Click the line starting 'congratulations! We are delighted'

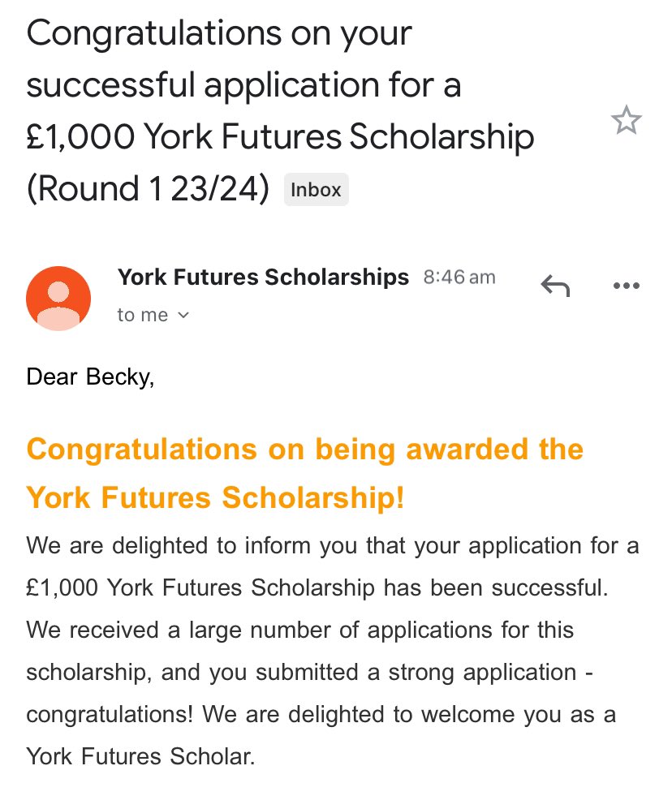[x=321, y=715]
